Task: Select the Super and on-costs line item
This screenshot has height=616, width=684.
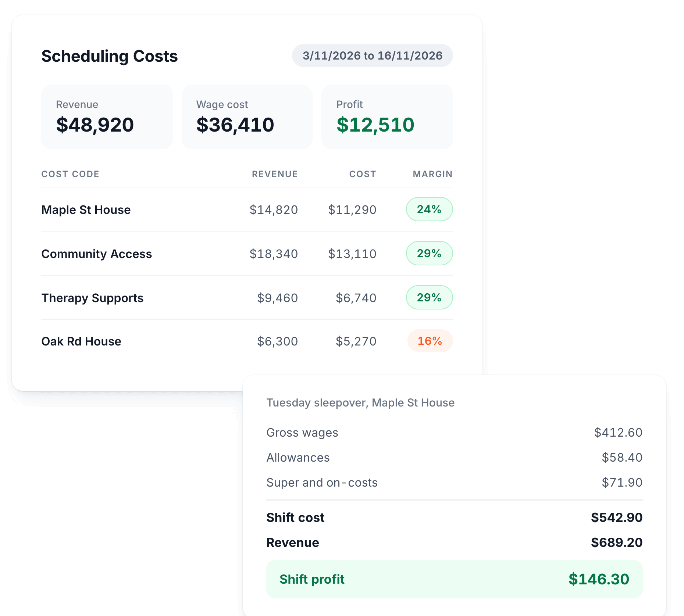Action: pyautogui.click(x=455, y=483)
